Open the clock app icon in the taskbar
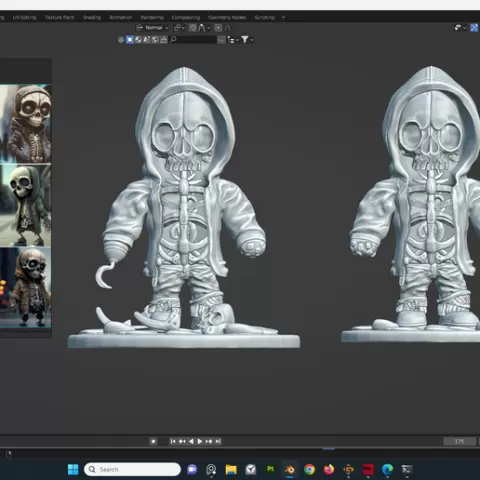Viewport: 480px width, 480px height. (x=251, y=469)
